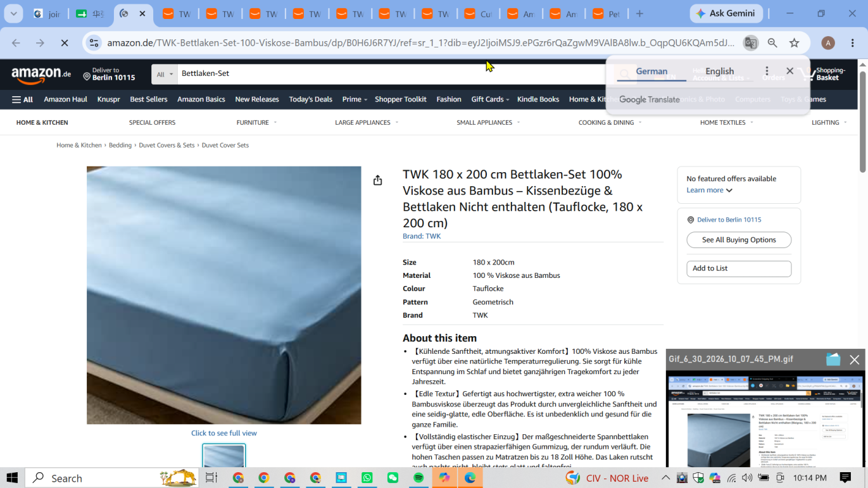The height and width of the screenshot is (488, 868).
Task: Switch to the 'Cut' tab
Action: point(479,14)
